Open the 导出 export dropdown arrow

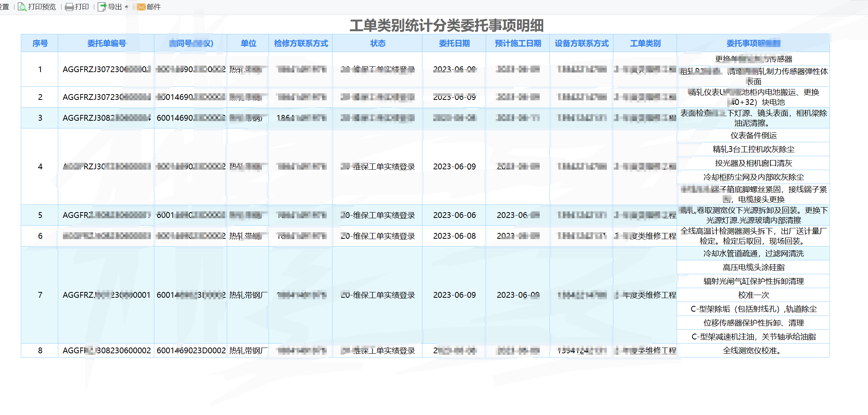click(x=127, y=7)
